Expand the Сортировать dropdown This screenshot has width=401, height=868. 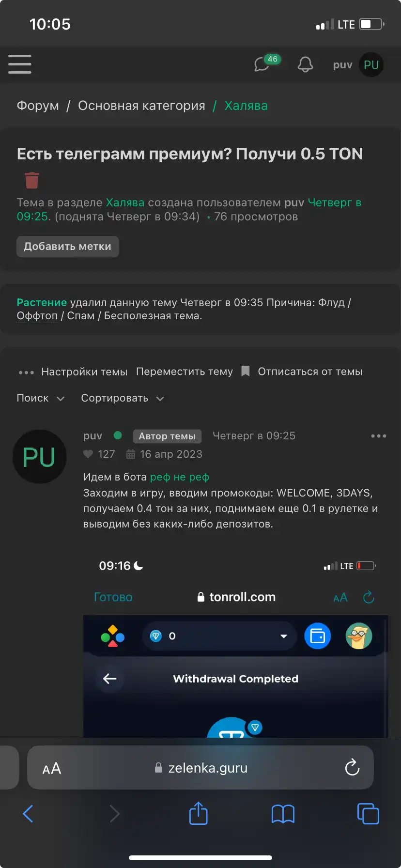click(123, 398)
